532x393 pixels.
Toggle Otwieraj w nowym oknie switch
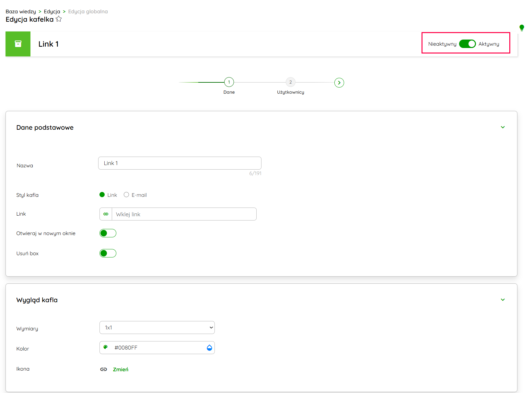coord(108,233)
